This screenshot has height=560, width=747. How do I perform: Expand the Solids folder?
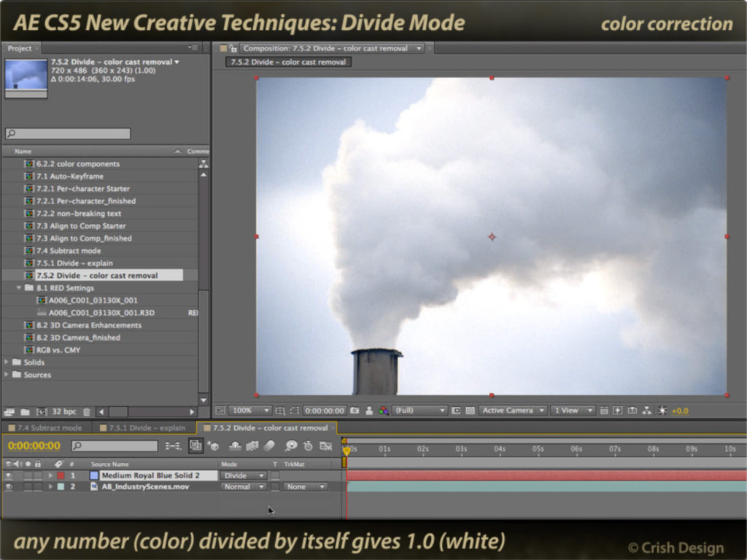pyautogui.click(x=6, y=362)
